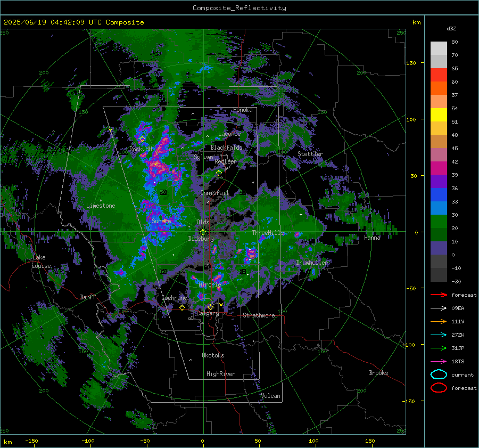The image size is (479, 448).
Task: Click the Ponoka map label
Action: 243,110
